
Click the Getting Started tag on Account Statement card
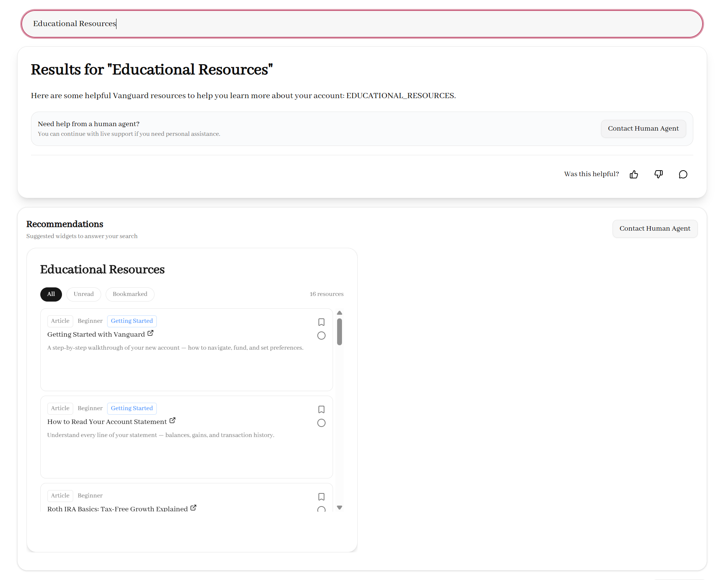132,408
